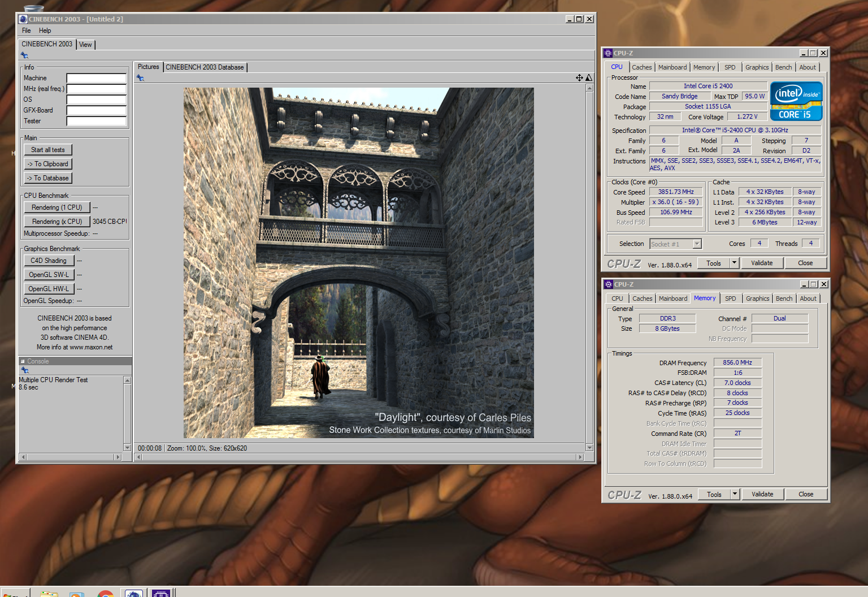Click the Tools button in the upper CPU-Z window
This screenshot has height=597, width=868.
(x=714, y=263)
